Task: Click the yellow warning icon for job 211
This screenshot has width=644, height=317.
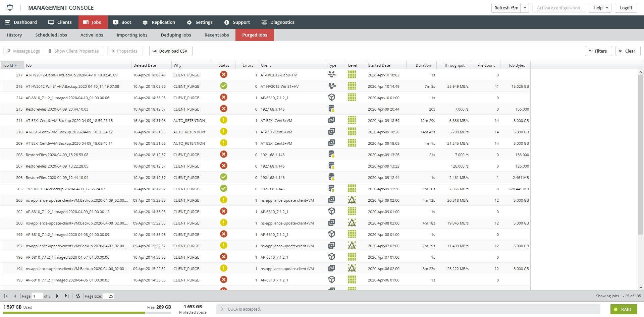Action: point(224,120)
